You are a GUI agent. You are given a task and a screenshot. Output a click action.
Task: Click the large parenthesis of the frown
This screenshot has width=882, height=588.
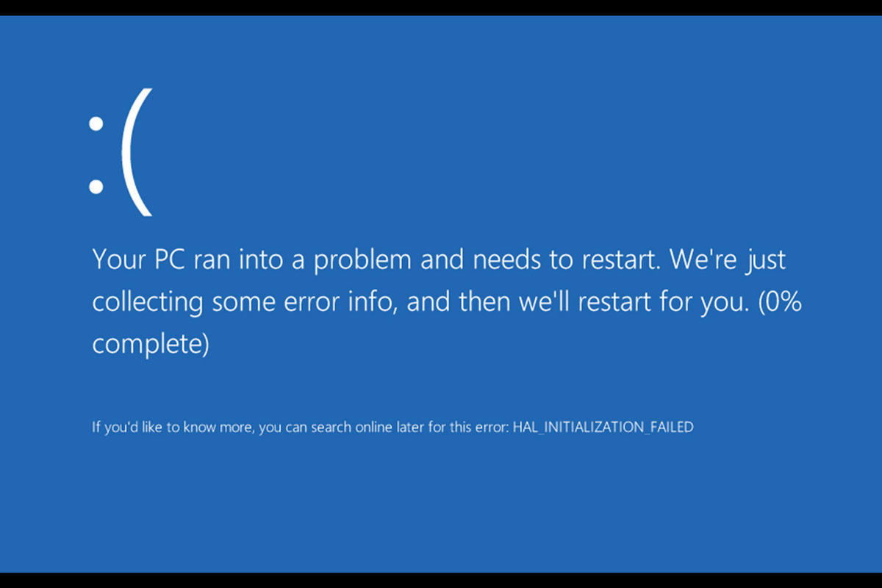(x=137, y=153)
